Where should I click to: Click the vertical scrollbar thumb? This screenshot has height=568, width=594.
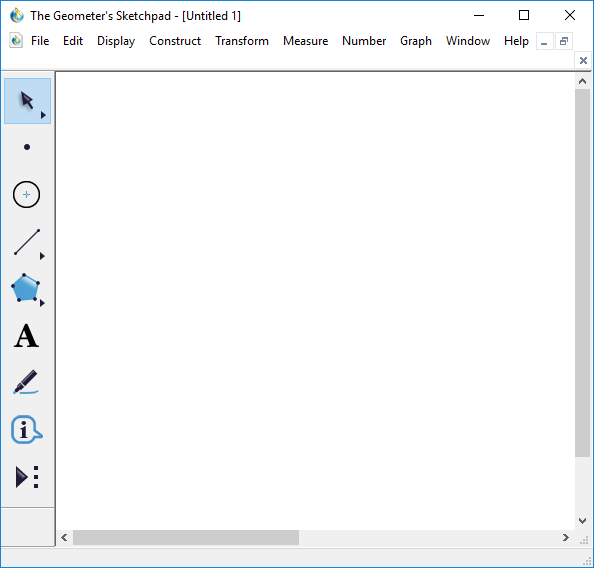[x=583, y=273]
